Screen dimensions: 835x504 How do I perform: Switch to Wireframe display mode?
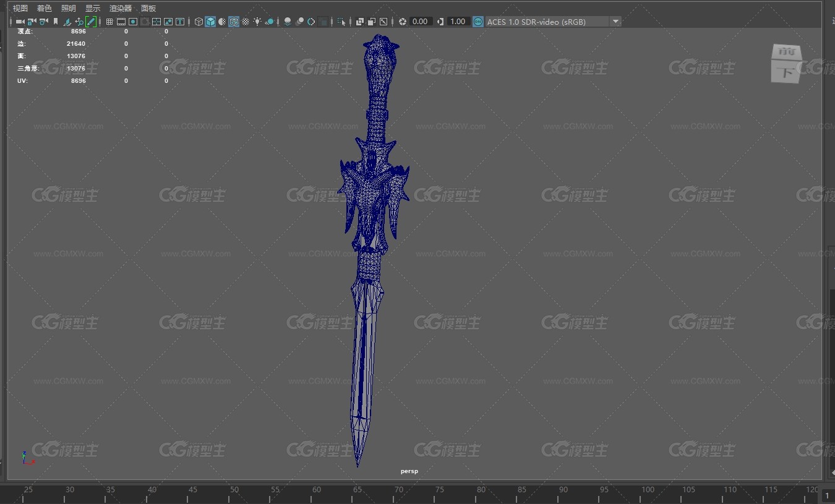(199, 22)
